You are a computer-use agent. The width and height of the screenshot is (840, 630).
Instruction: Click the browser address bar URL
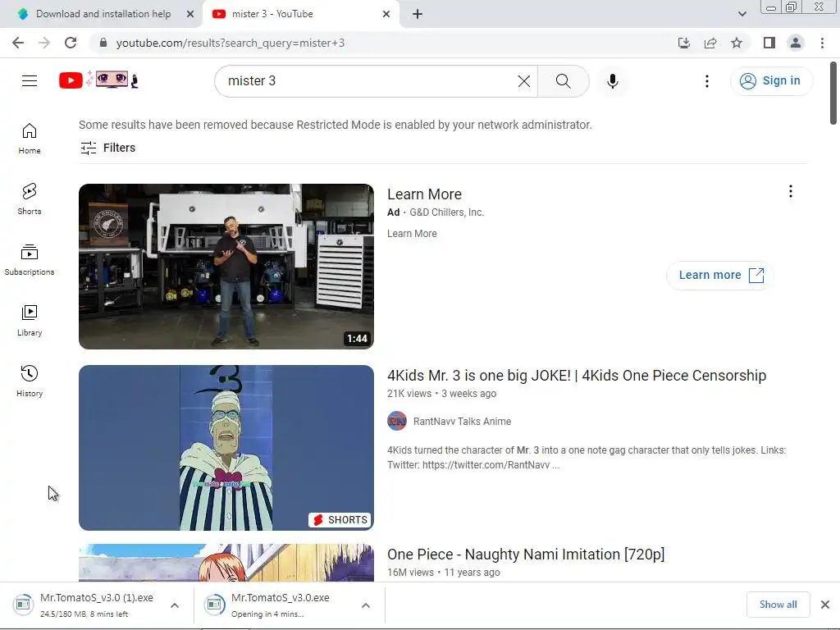pos(231,43)
